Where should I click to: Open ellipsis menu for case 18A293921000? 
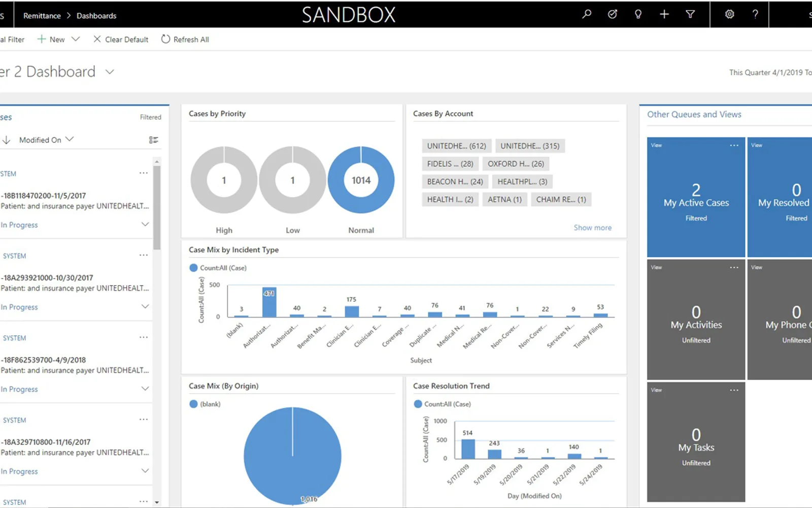(144, 256)
